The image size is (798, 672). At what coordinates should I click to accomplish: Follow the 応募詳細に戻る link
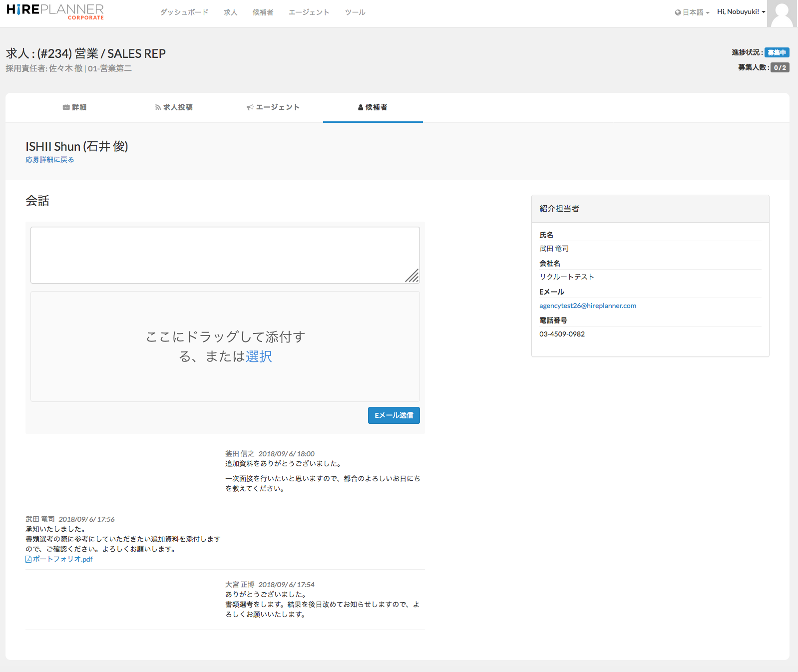(x=50, y=160)
